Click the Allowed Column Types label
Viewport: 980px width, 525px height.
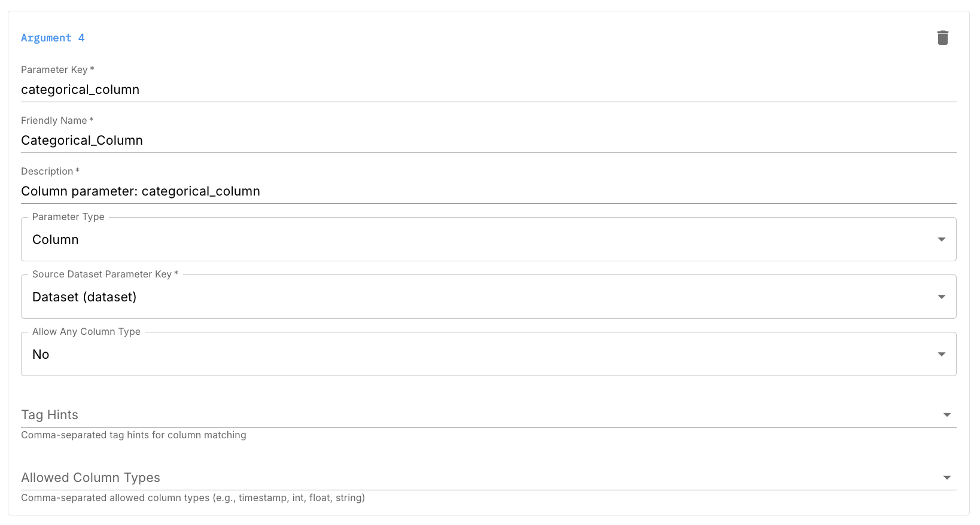click(90, 477)
